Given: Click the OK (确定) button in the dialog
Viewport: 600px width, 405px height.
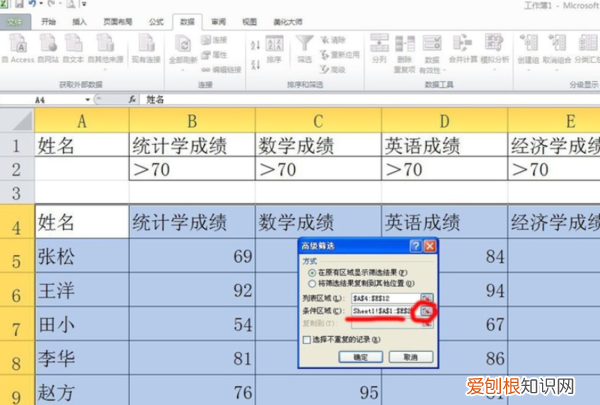Looking at the screenshot, I should pyautogui.click(x=360, y=357).
